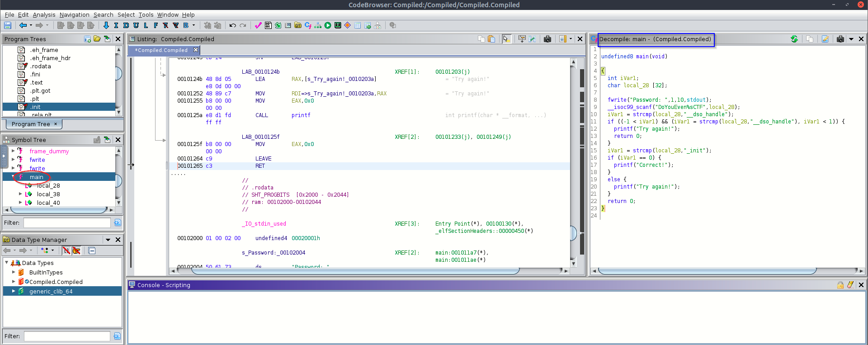Viewport: 868px width, 345px height.
Task: Select .text in Program Trees
Action: tap(37, 82)
